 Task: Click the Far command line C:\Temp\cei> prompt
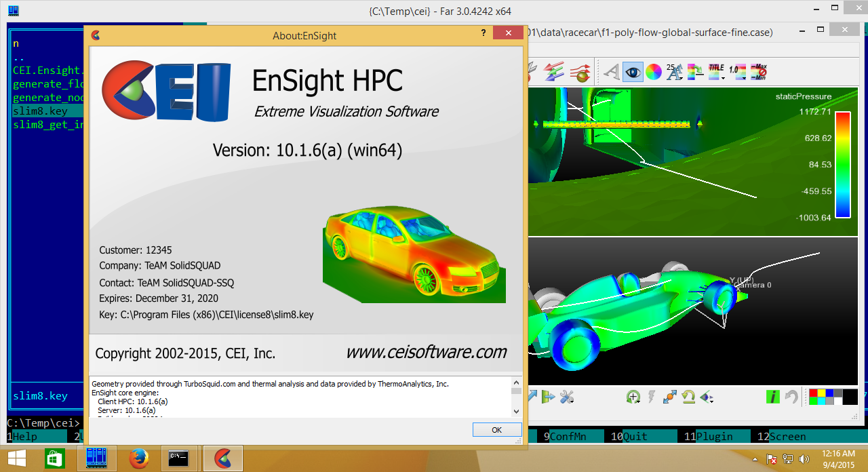(44, 423)
